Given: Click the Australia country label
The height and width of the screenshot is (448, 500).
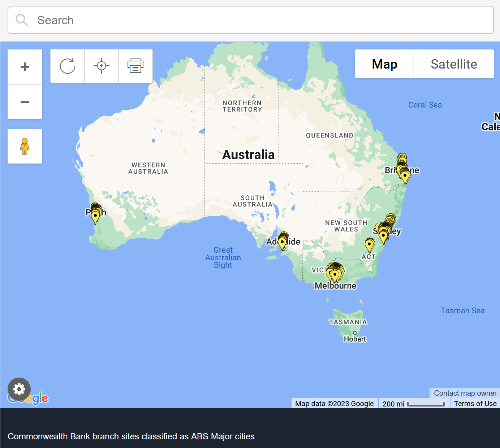Looking at the screenshot, I should click(249, 155).
